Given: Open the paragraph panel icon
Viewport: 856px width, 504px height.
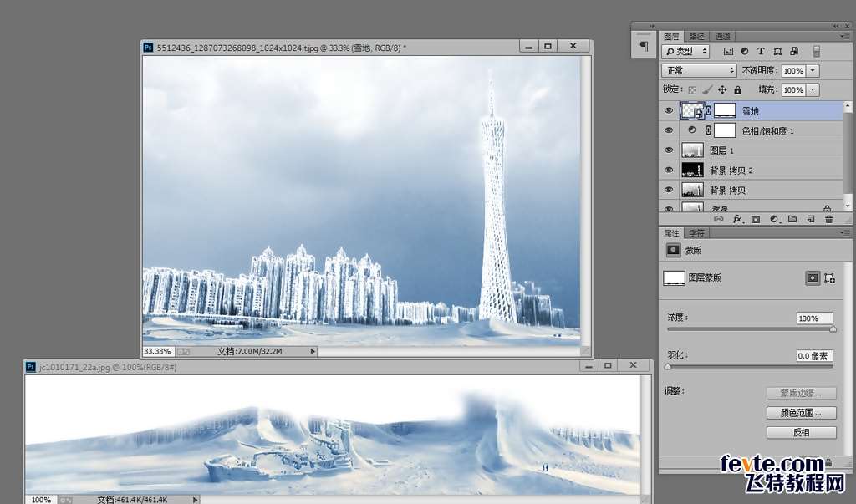Looking at the screenshot, I should click(x=643, y=47).
